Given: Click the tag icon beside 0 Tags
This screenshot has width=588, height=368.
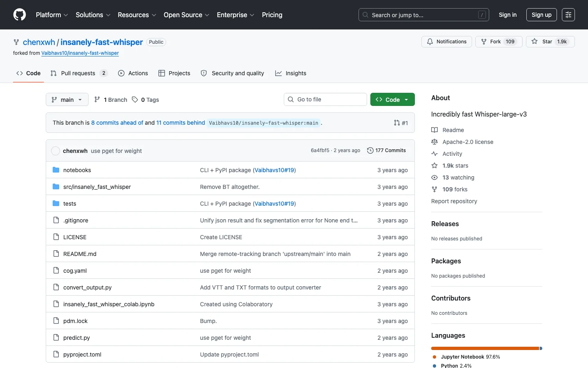Looking at the screenshot, I should [x=135, y=99].
